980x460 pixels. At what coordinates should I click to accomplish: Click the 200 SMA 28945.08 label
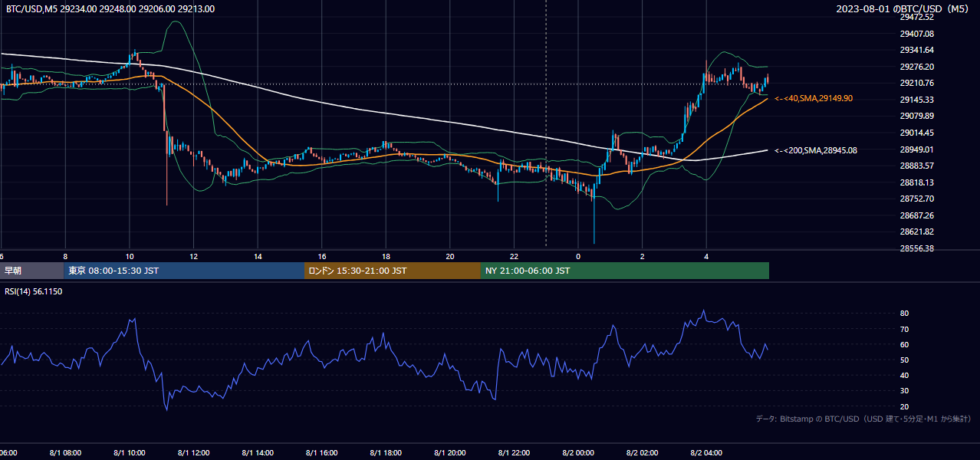point(816,150)
